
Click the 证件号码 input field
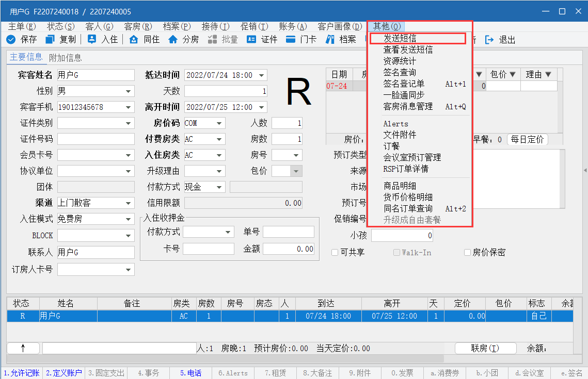point(96,139)
